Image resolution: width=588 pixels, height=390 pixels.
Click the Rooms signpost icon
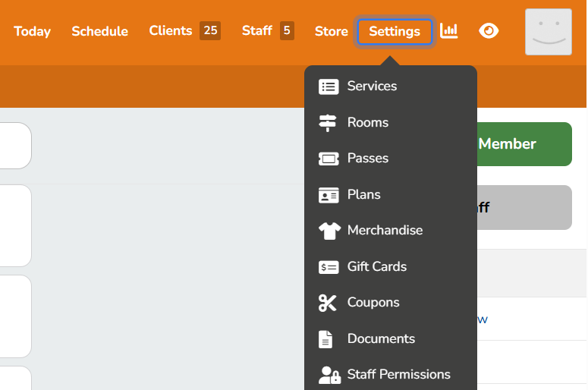point(328,122)
